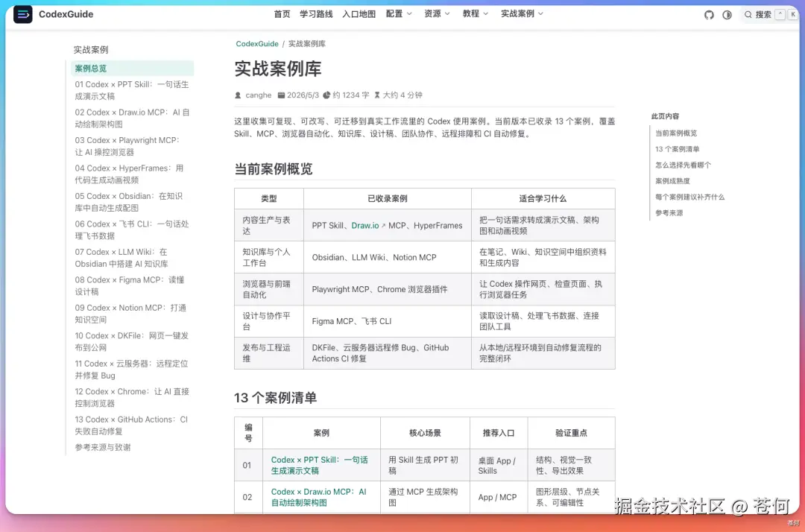Click table cell Playwright MCP、Chrome 浏览器插件
This screenshot has height=532, width=805.
pyautogui.click(x=388, y=289)
